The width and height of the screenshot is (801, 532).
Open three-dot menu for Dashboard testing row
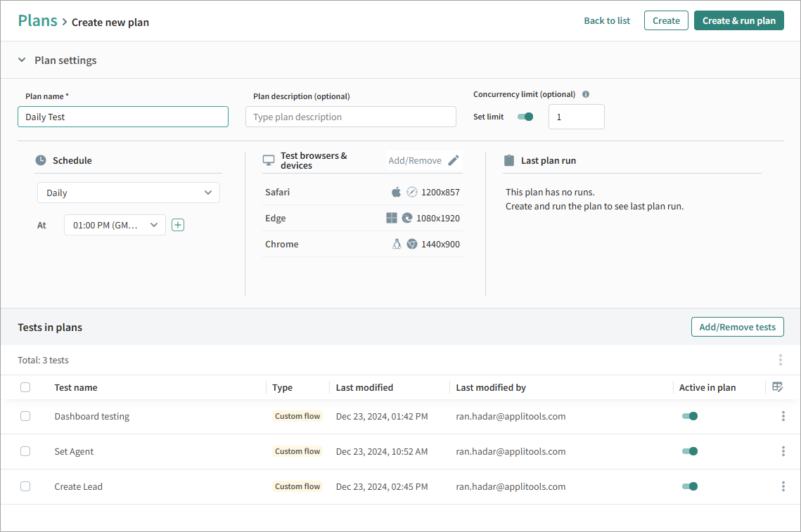[x=783, y=416]
